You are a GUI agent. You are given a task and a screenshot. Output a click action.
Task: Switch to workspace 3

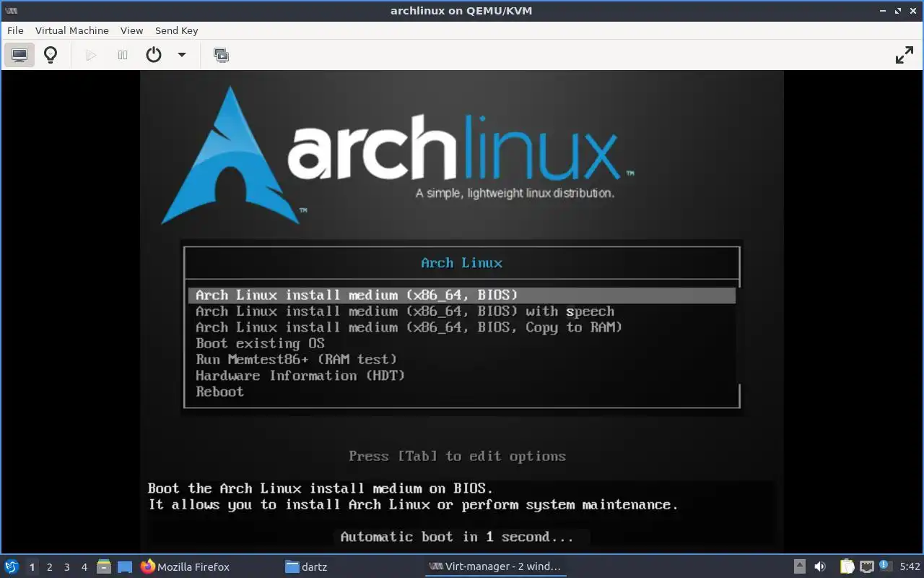click(x=67, y=567)
